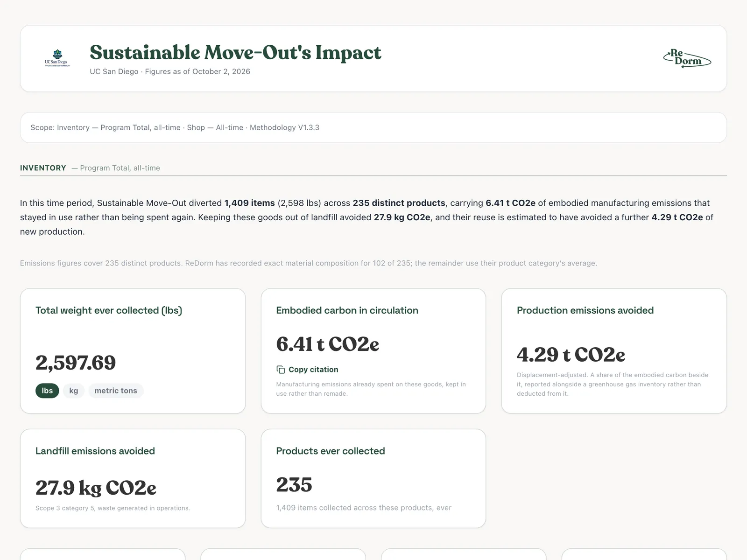Click the 'Total weight ever collected (lbs)' title
Screen dimensions: 747x560
[109, 310]
